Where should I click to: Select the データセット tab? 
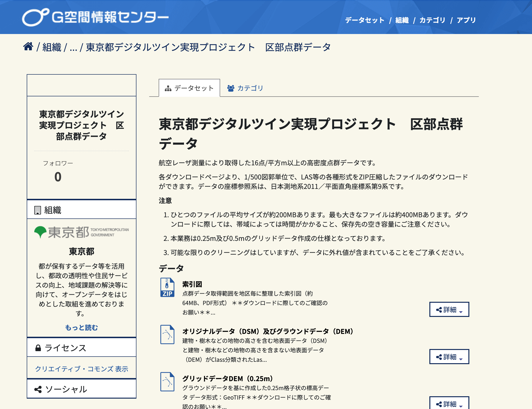189,88
